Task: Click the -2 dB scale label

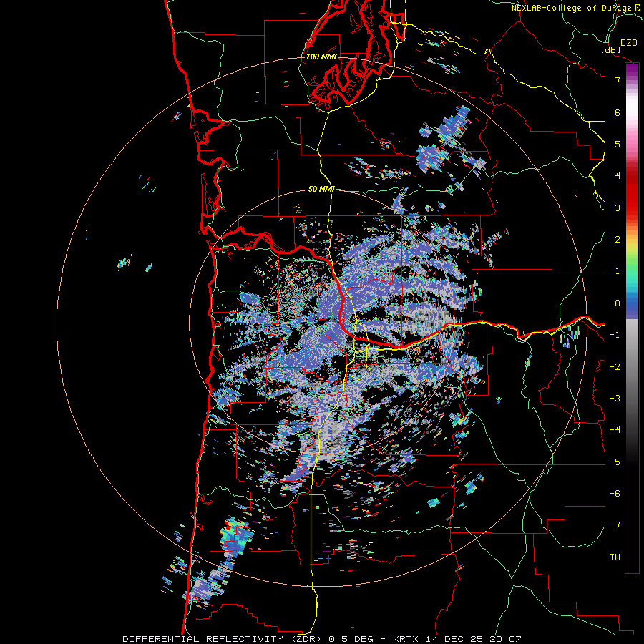Action: (x=615, y=367)
